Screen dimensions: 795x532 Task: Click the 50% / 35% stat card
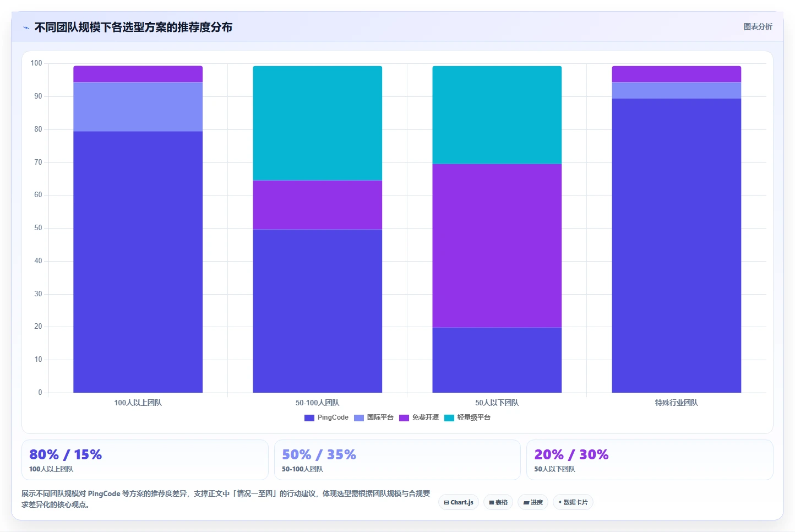click(x=397, y=460)
